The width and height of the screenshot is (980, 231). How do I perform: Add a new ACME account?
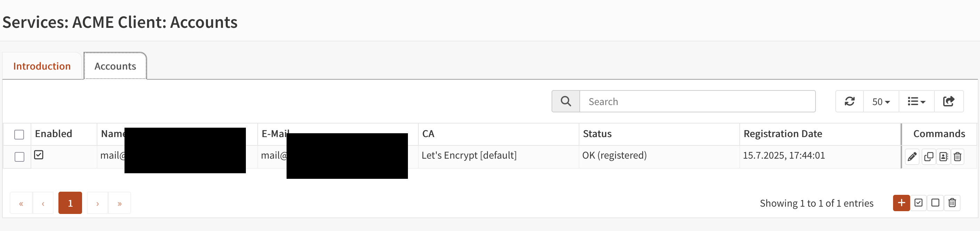[x=901, y=203]
